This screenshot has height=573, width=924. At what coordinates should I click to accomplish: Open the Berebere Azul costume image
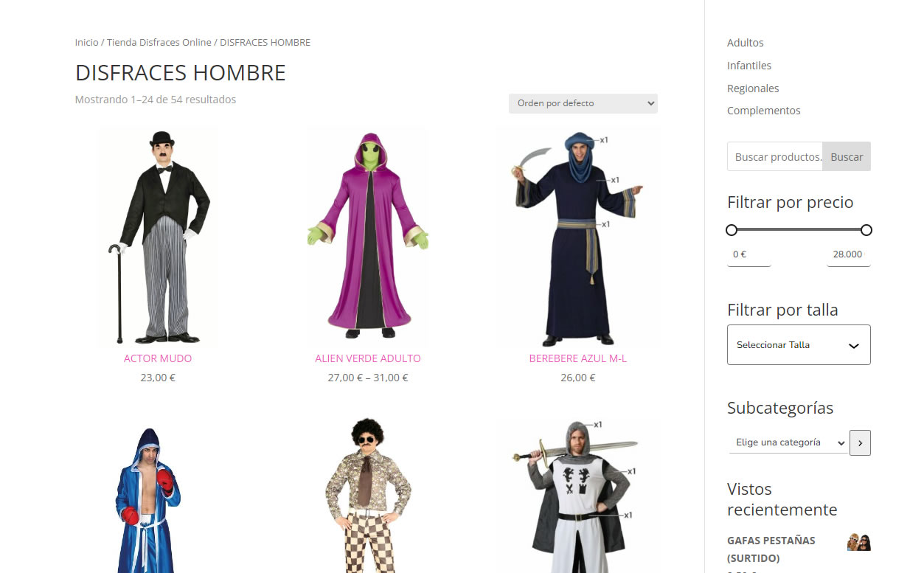click(x=577, y=237)
